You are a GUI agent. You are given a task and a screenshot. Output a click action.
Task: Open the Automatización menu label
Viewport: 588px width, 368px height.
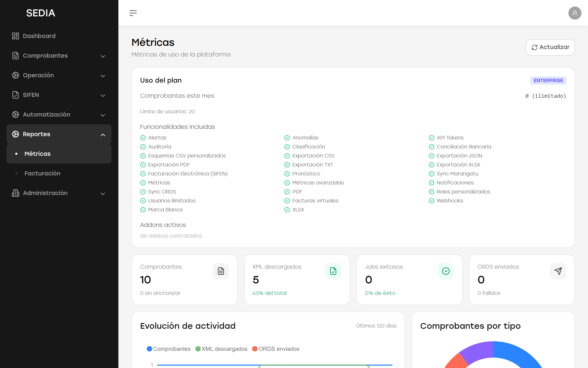46,114
